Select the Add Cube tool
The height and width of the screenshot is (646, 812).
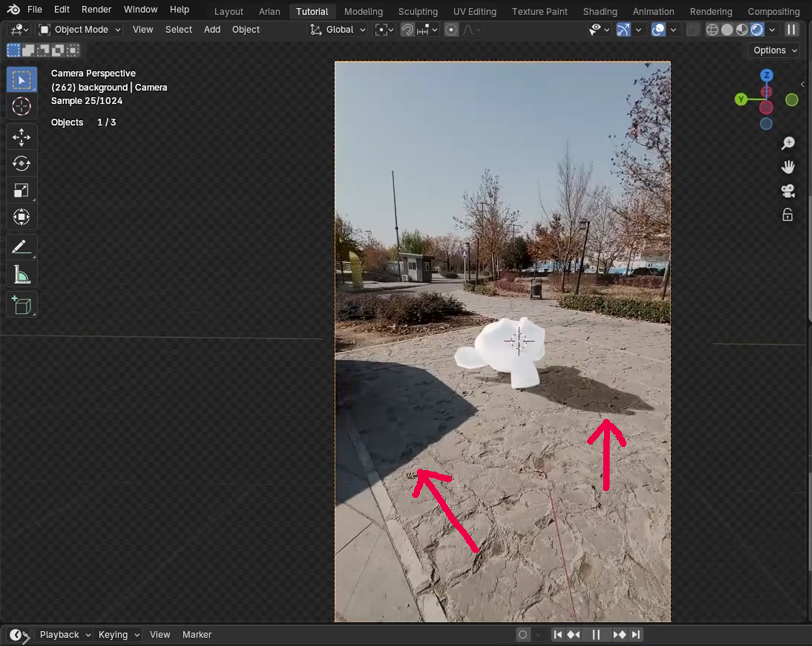tap(21, 305)
